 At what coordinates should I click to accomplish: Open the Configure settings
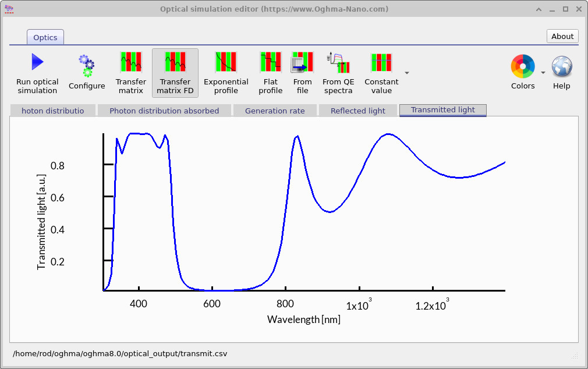tap(87, 73)
